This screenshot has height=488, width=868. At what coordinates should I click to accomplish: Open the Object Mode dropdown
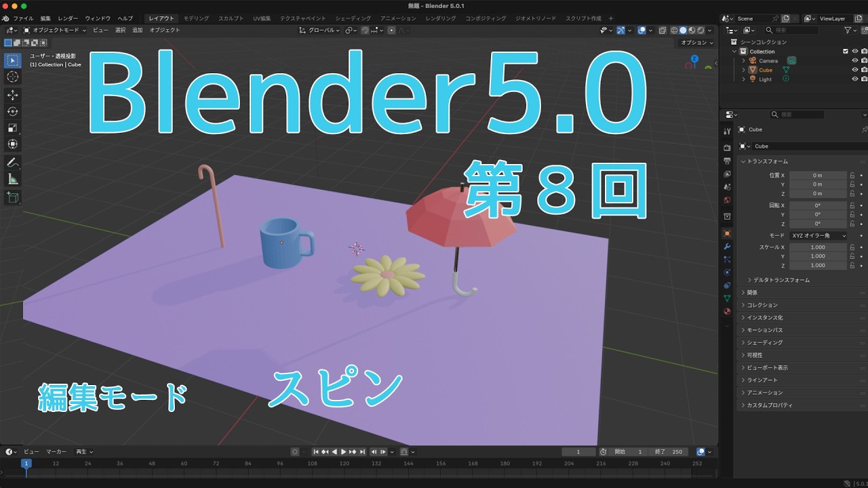[x=55, y=30]
